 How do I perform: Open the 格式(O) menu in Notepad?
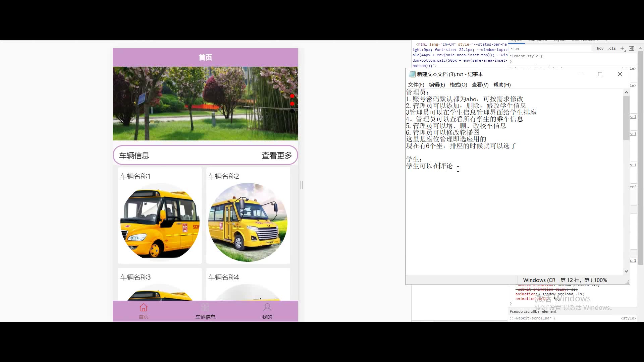click(458, 85)
